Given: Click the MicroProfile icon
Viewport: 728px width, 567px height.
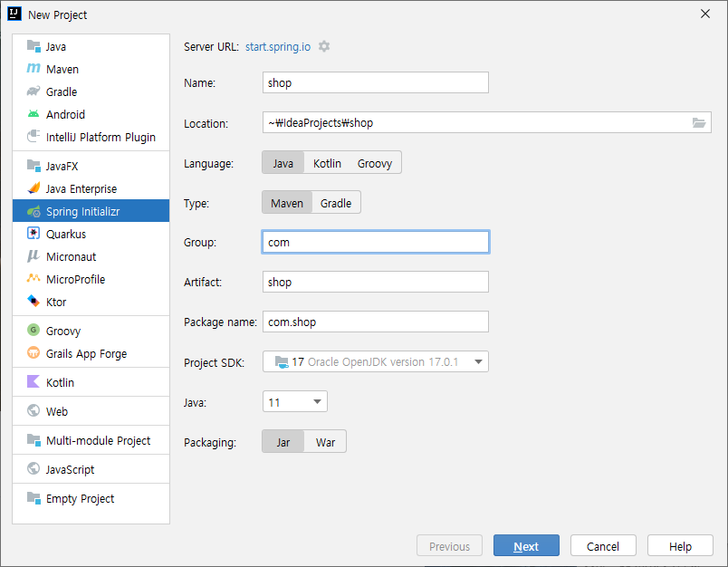Looking at the screenshot, I should 34,279.
